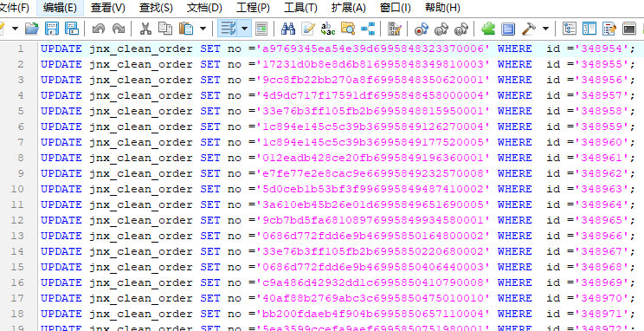Cut selection with the scissors icon
This screenshot has height=331, width=644.
tap(145, 29)
